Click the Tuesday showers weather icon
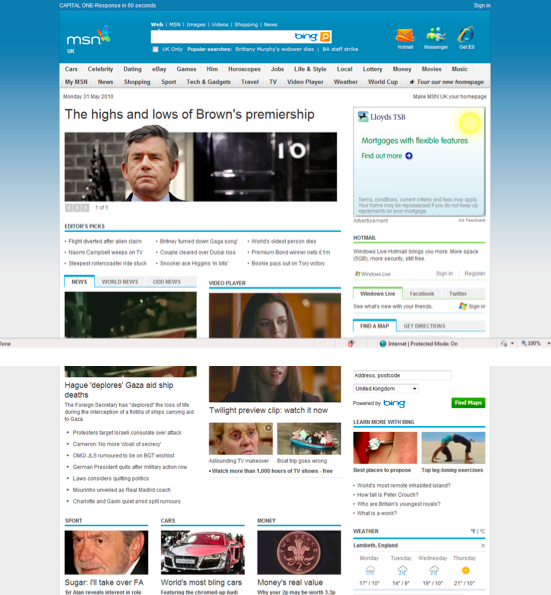The width and height of the screenshot is (551, 595). [402, 570]
